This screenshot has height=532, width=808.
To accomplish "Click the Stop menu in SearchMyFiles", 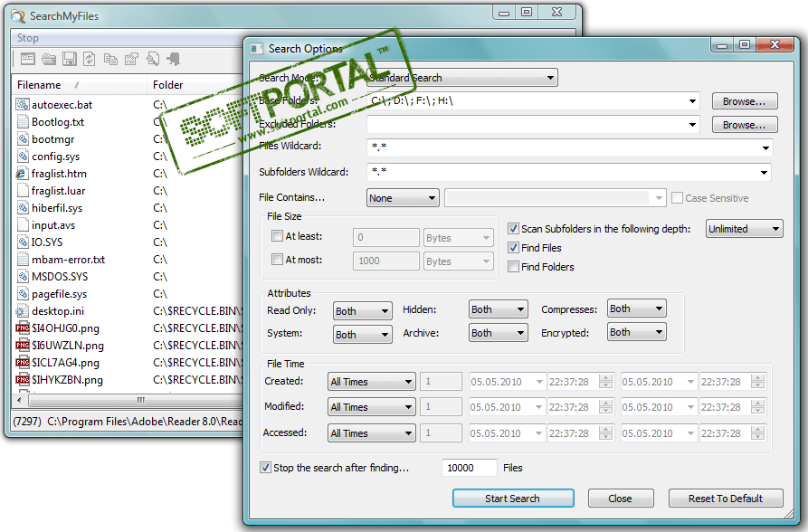I will (27, 38).
